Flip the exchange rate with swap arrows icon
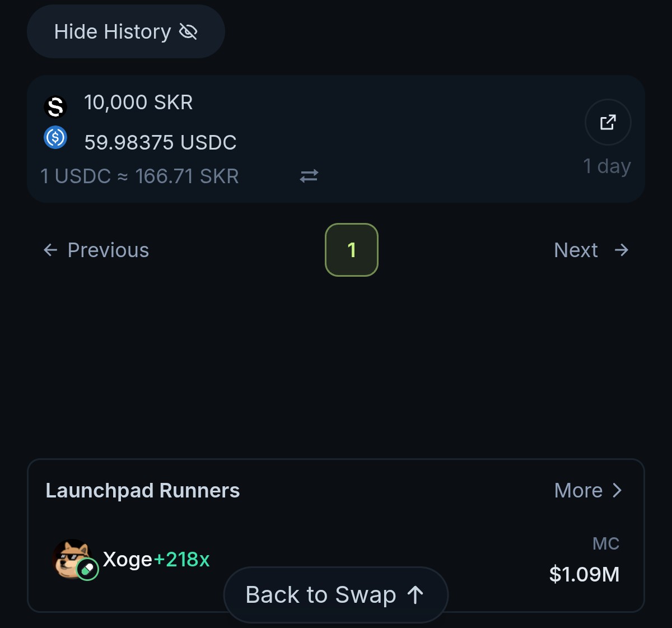The image size is (672, 628). tap(309, 176)
